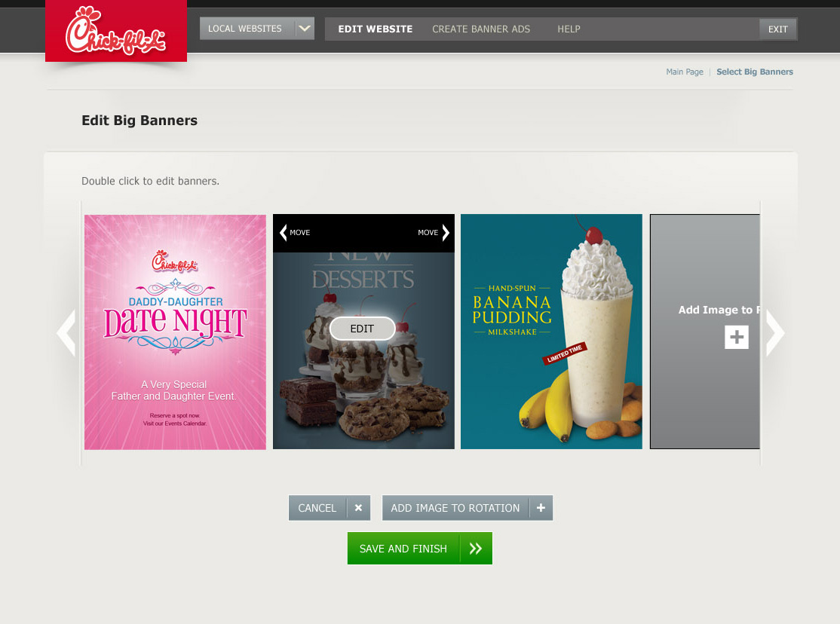Click the double-arrow icon on Save and Finish
This screenshot has width=840, height=624.
click(476, 548)
